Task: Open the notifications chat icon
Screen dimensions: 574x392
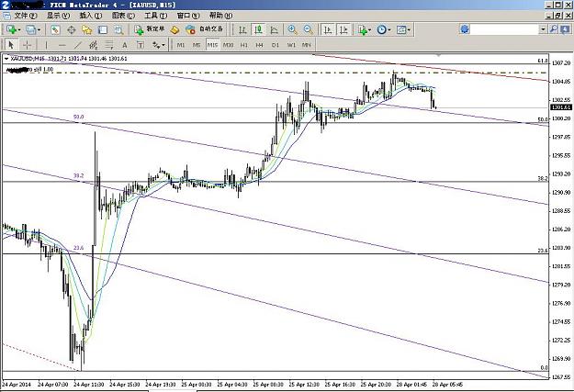Action: pyautogui.click(x=566, y=29)
